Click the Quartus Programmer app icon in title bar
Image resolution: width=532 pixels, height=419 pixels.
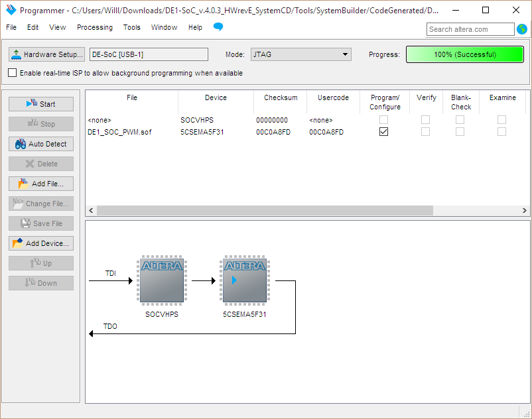(11, 10)
